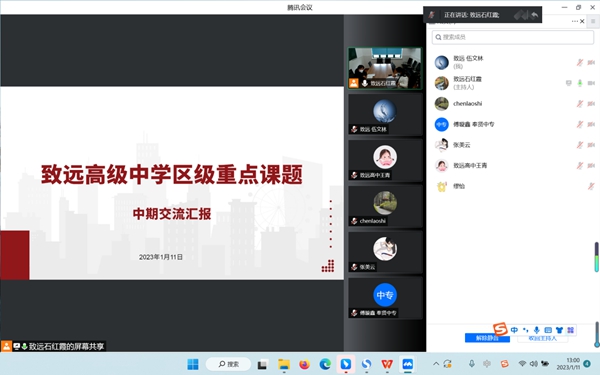
Task: Select member 傅骏鑫 奉贤中专 in list
Action: click(x=513, y=124)
